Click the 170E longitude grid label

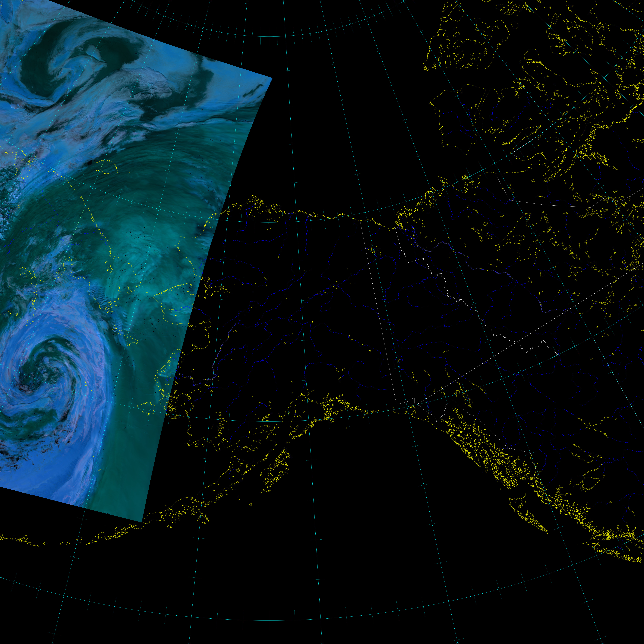coord(125,1)
